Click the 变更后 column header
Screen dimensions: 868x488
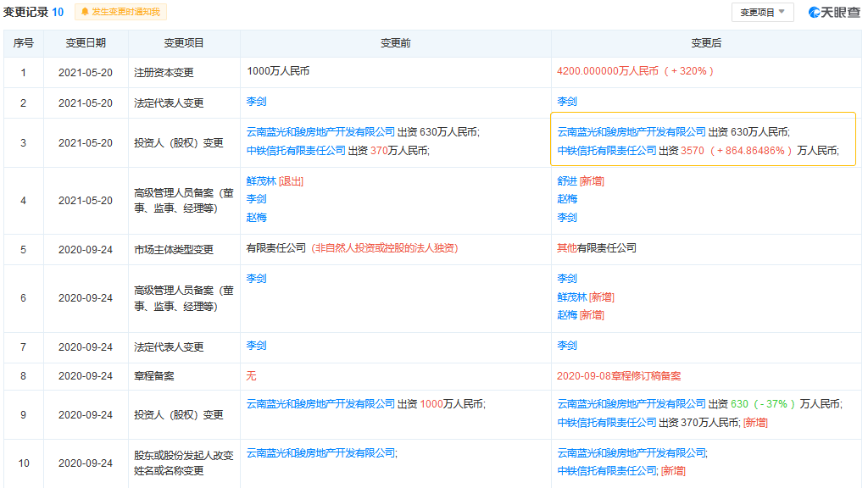tap(706, 43)
